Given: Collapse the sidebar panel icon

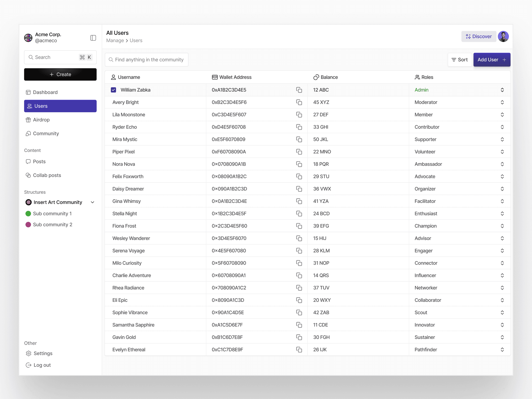Looking at the screenshot, I should coord(93,38).
